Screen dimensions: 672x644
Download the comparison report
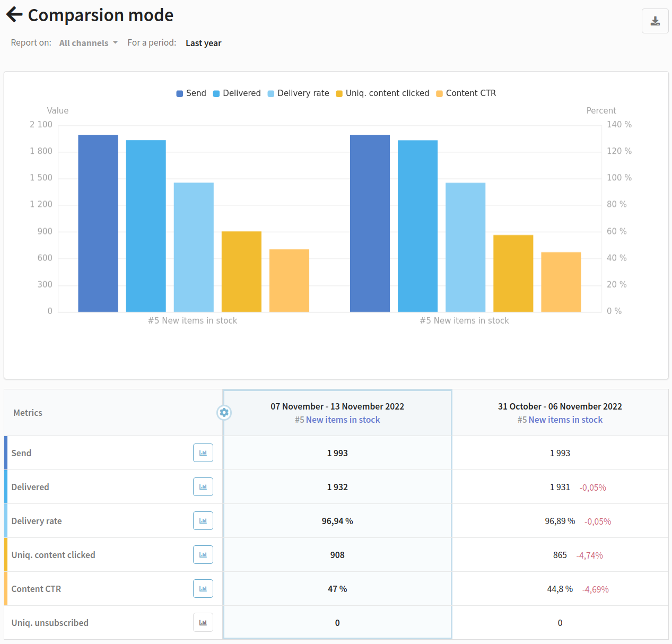pyautogui.click(x=655, y=21)
